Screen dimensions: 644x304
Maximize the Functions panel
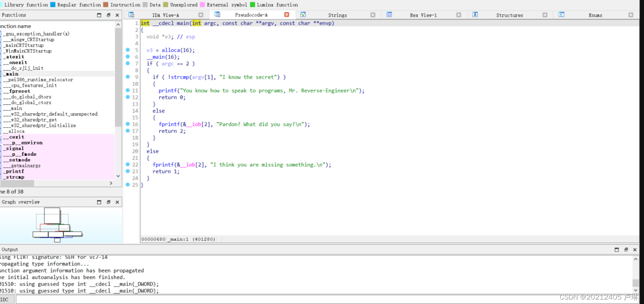click(x=99, y=15)
